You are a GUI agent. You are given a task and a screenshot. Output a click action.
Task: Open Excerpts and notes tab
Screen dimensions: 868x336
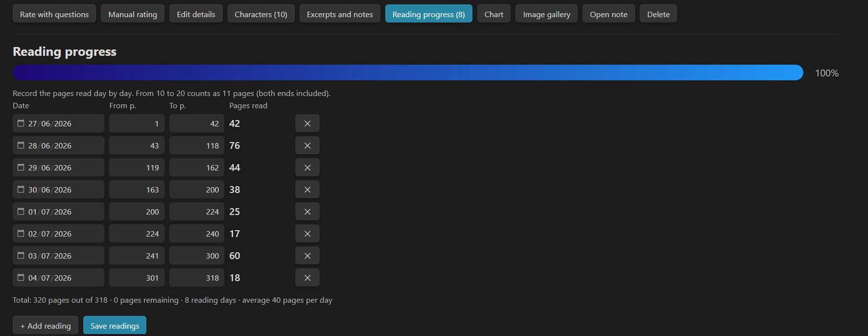coord(340,14)
